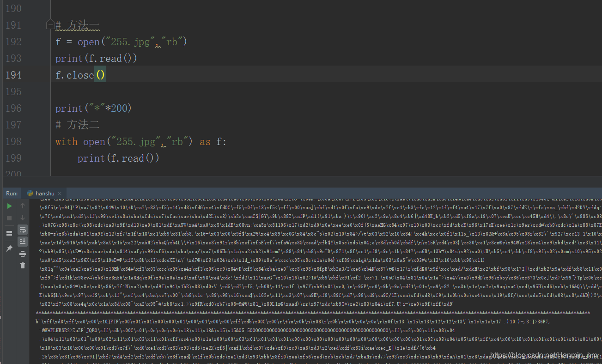Click the '# 方法一' comment
Viewport: 602px width, 364px height.
point(78,25)
